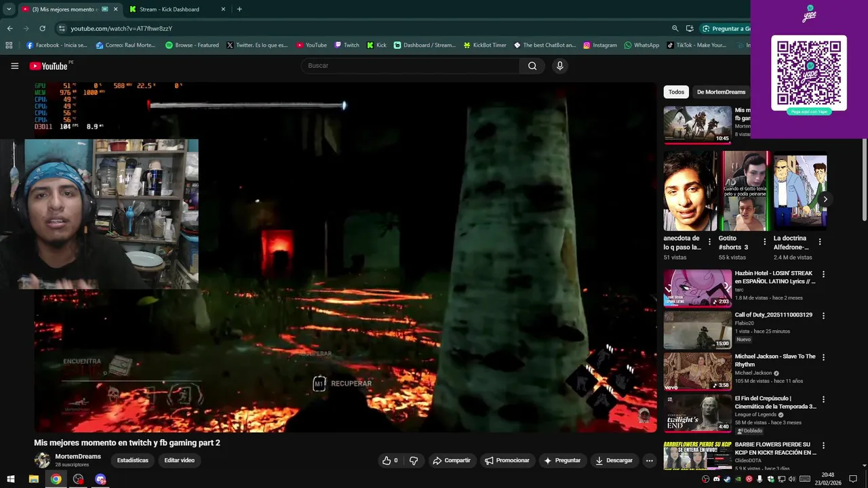This screenshot has width=868, height=488.
Task: Open the Correo: Raul Morte bookmark
Action: 125,45
